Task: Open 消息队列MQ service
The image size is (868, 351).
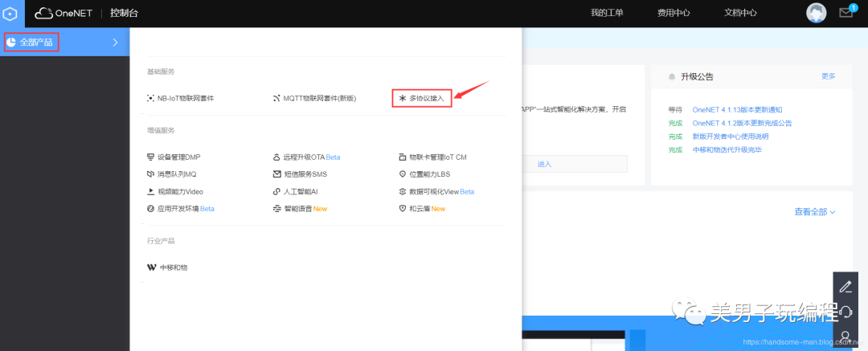Action: point(177,173)
